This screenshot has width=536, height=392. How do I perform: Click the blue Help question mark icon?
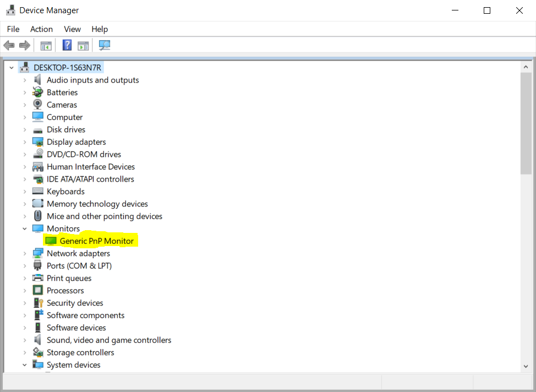coord(67,45)
